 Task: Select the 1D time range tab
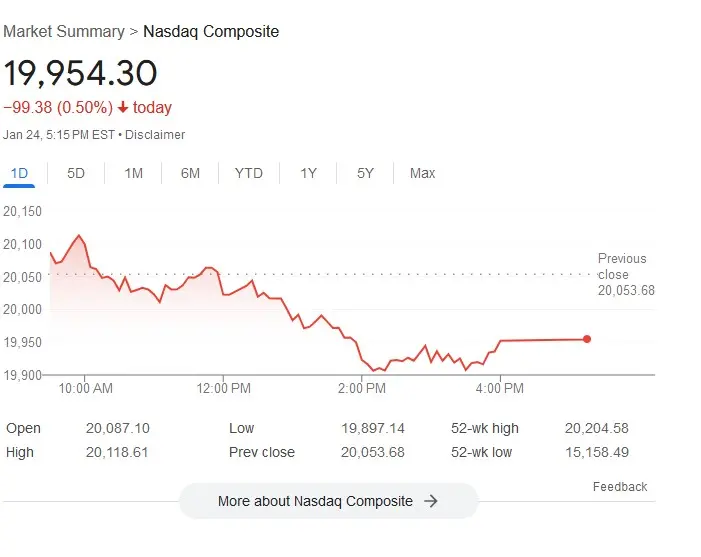19,173
